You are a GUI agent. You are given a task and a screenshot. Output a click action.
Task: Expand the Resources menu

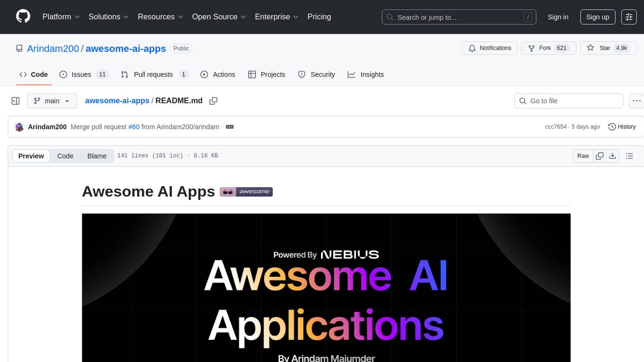(x=161, y=17)
